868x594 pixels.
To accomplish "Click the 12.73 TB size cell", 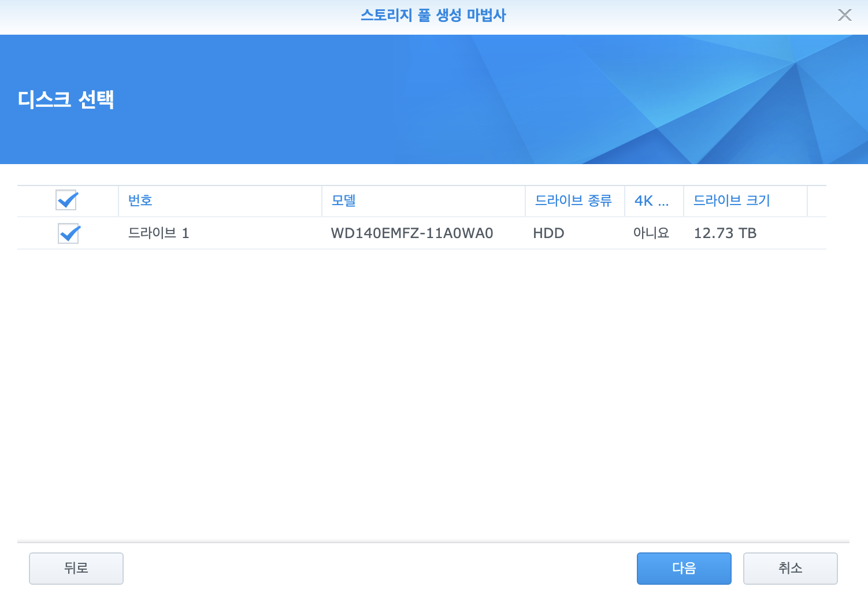I will point(725,233).
